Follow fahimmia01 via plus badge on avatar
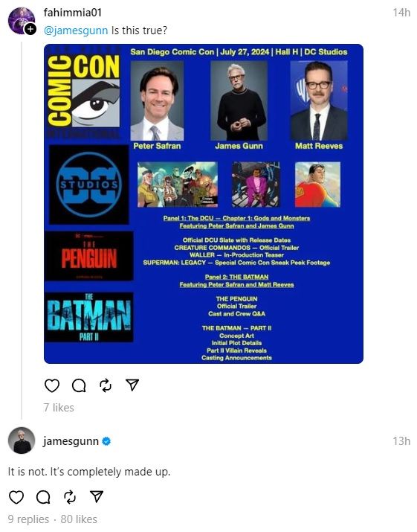This screenshot has width=417, height=532. 30,29
